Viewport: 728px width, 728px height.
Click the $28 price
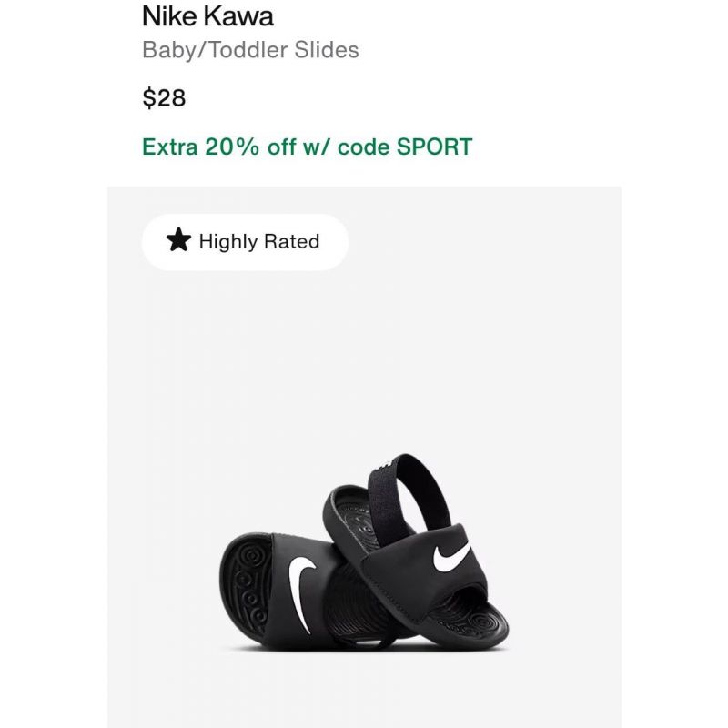[164, 98]
